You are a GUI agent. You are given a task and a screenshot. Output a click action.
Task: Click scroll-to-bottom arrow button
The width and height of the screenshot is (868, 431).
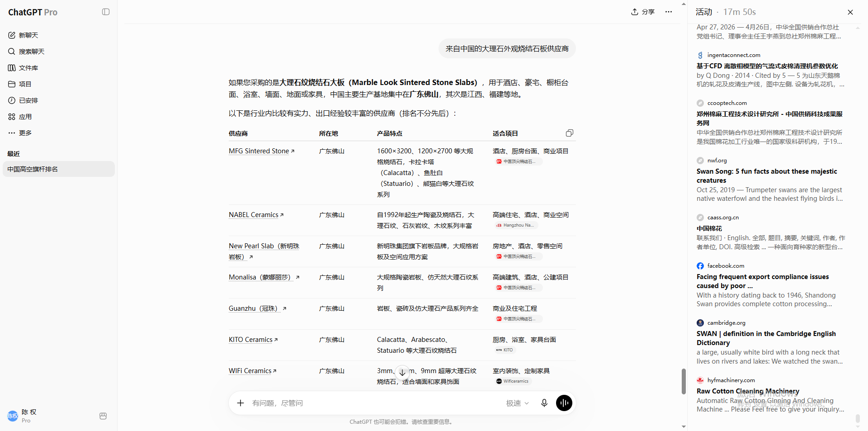[x=402, y=373]
